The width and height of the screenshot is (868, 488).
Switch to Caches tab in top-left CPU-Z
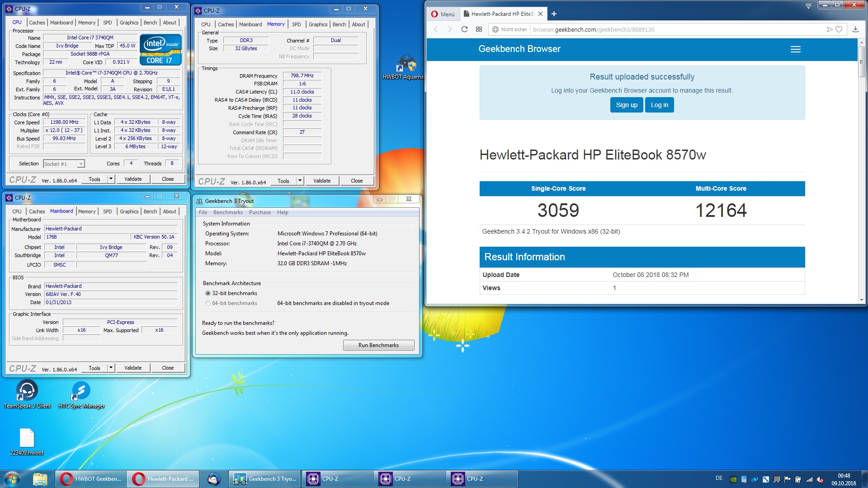pos(37,23)
